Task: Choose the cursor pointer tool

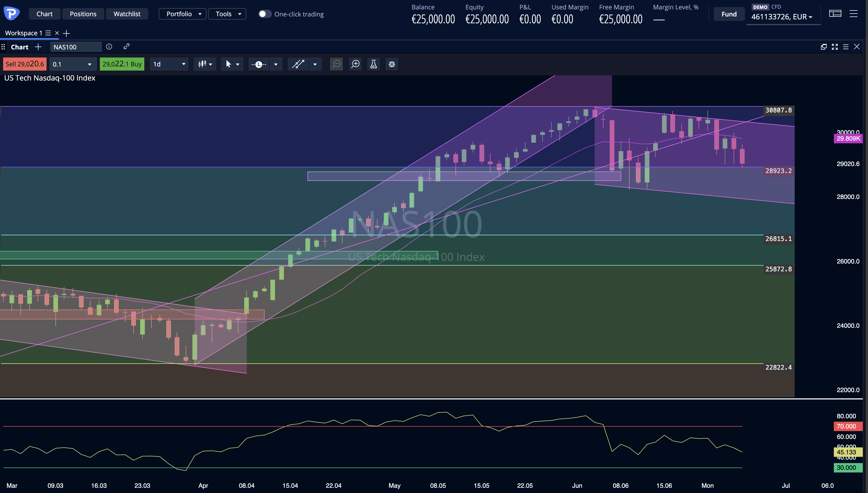Action: [228, 64]
